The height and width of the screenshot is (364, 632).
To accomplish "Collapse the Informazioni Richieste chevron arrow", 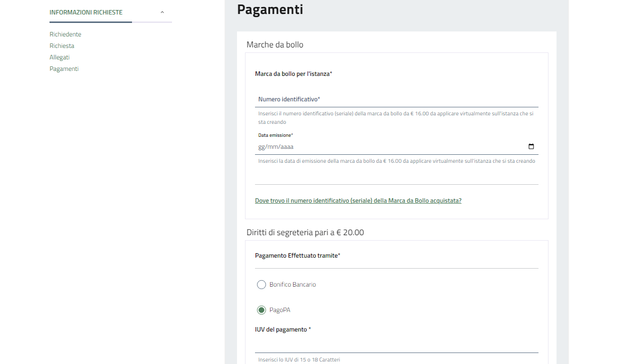I will (162, 12).
